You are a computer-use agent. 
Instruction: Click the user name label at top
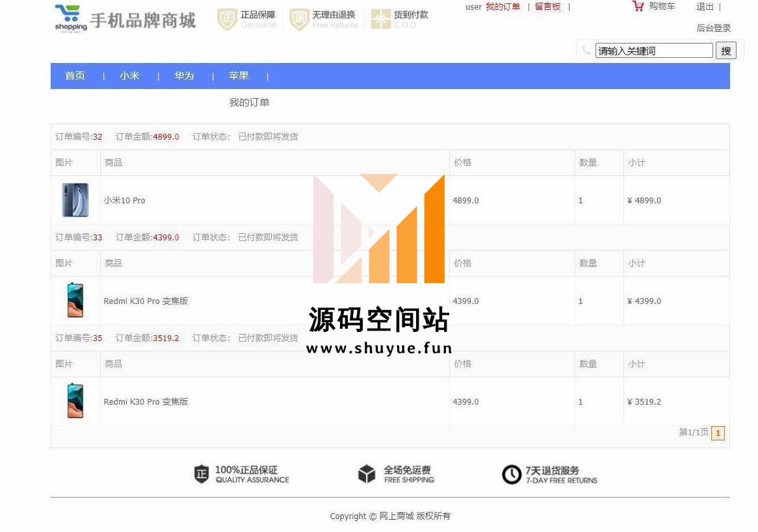473,7
